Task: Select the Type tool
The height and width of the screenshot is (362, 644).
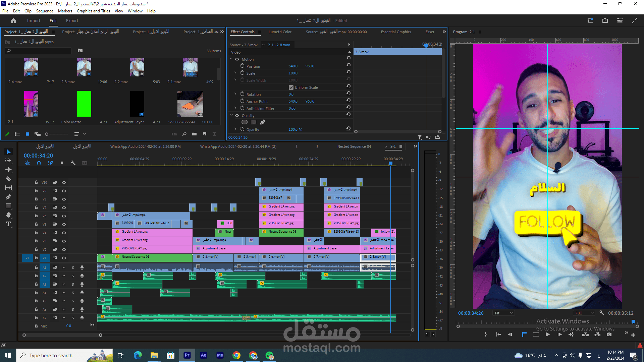Action: tap(8, 224)
